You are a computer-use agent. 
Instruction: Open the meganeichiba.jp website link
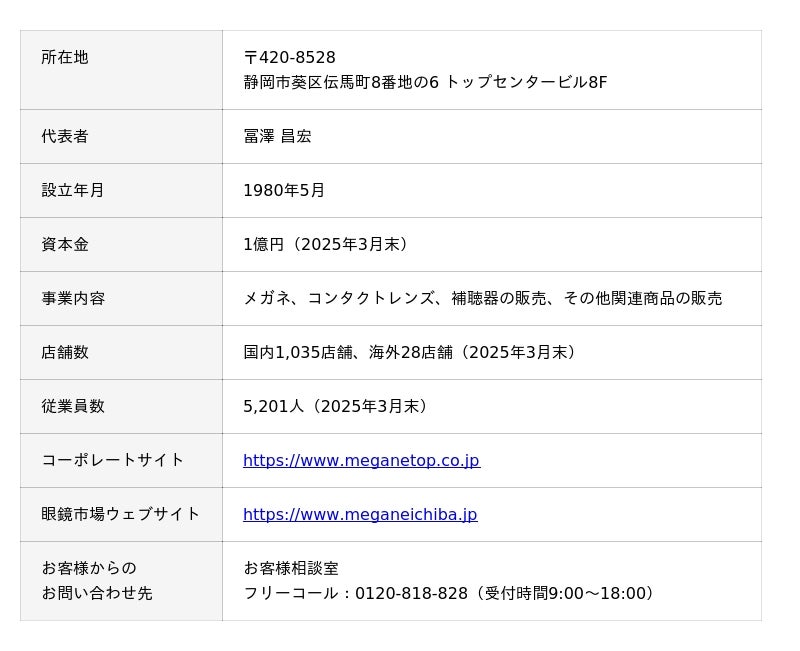click(x=360, y=514)
